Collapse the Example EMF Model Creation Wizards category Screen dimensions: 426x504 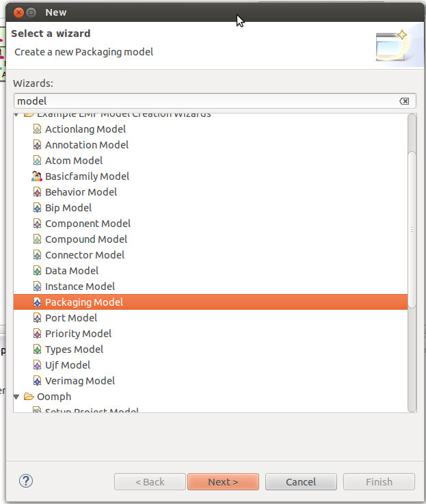(16, 115)
